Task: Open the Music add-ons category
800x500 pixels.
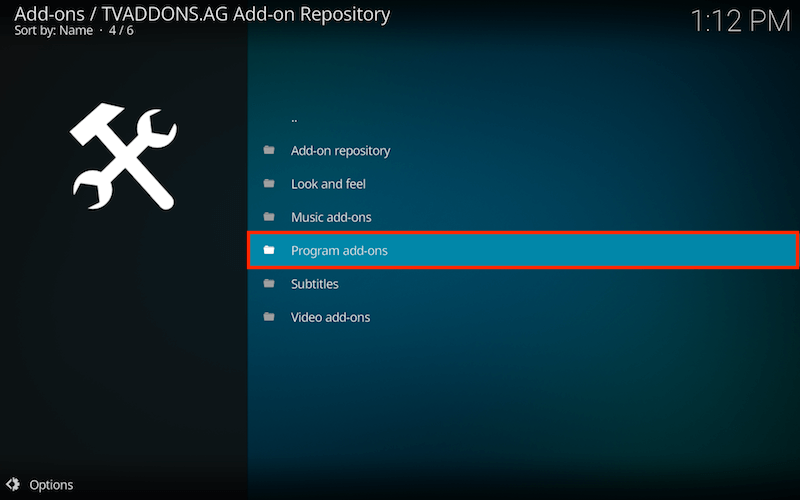Action: tap(523, 217)
